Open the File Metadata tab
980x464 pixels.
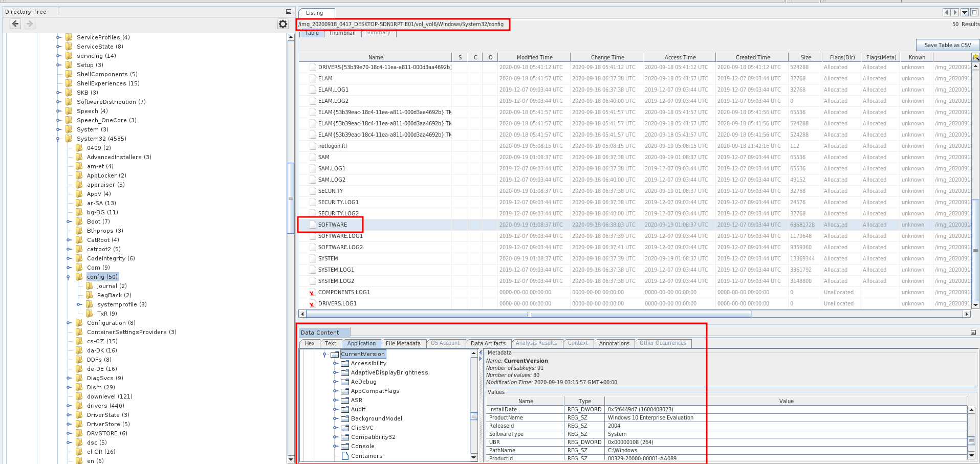tap(403, 343)
